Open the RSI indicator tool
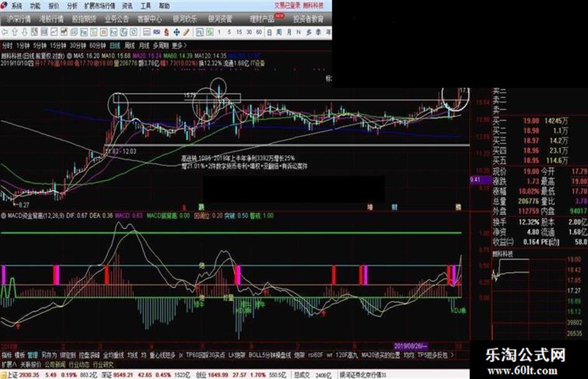The width and height of the screenshot is (588, 379). [157, 32]
